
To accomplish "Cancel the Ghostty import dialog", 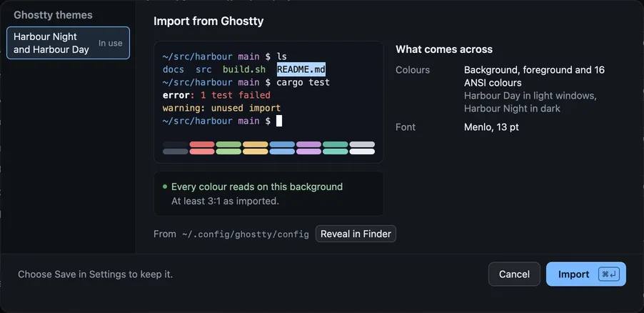I will click(514, 274).
